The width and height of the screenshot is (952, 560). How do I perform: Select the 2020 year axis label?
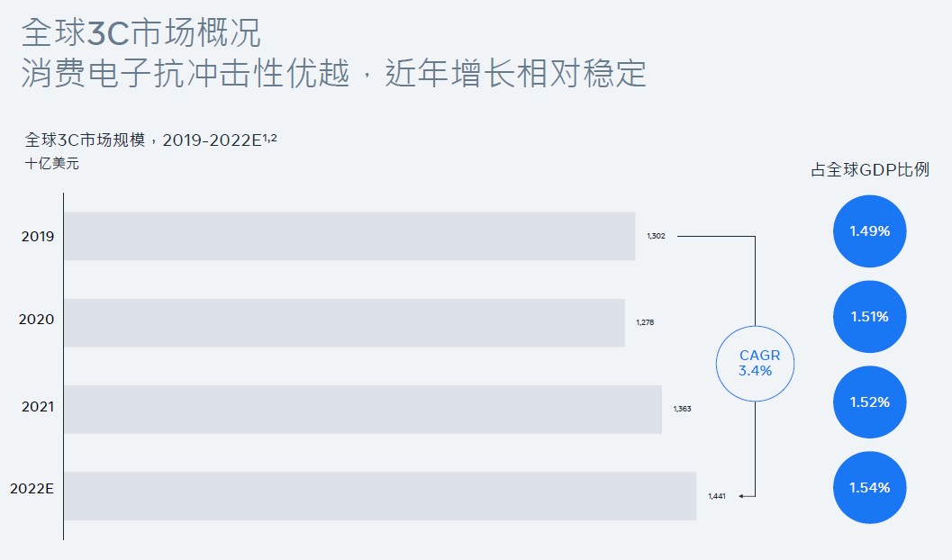(38, 320)
